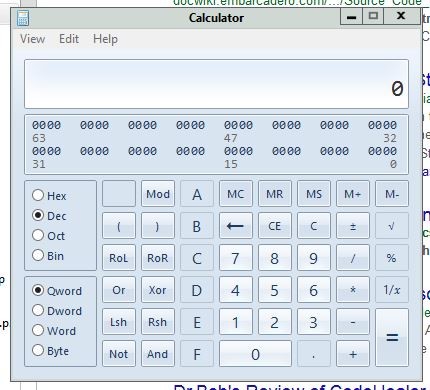Click the digit 6 button
Viewport: 430px width, 390px height.
tap(314, 290)
